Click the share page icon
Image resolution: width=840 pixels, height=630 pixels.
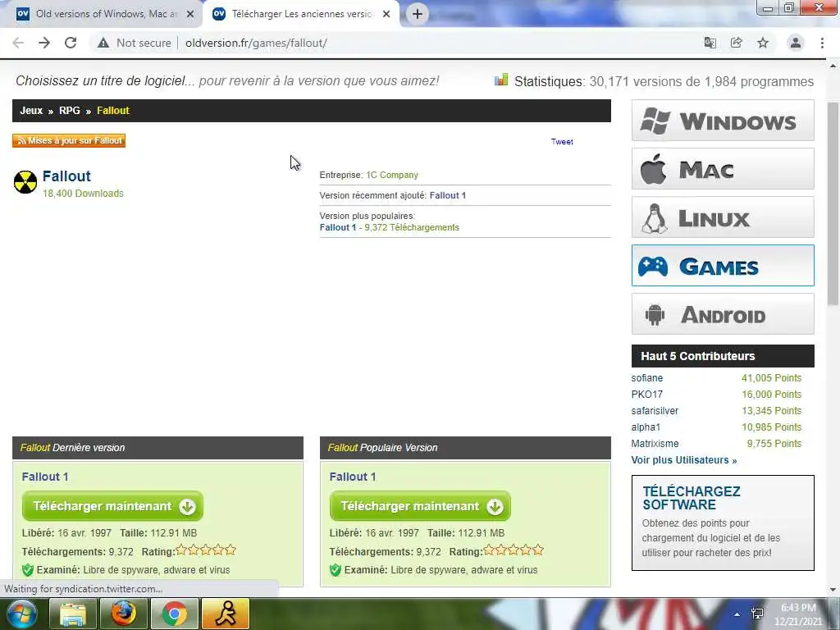(736, 43)
